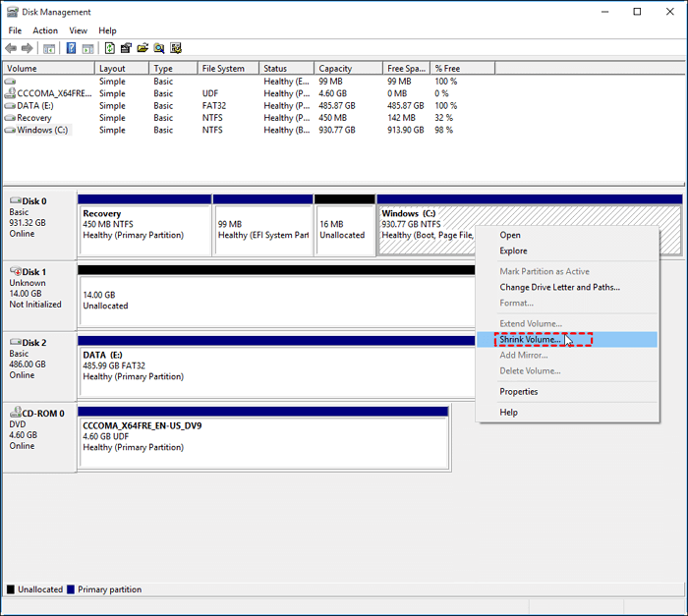Image resolution: width=688 pixels, height=616 pixels.
Task: Click the Properties toolbar icon with checkmark
Action: [x=176, y=47]
